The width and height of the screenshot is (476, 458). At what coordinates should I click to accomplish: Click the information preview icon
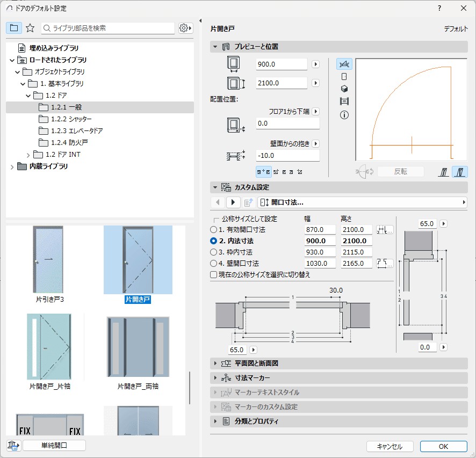tap(344, 114)
